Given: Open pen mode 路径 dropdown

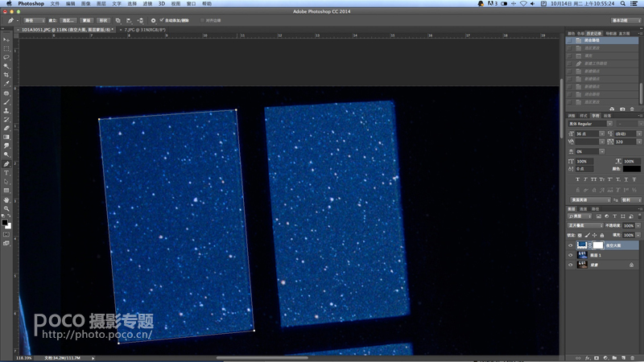Looking at the screenshot, I should point(34,20).
